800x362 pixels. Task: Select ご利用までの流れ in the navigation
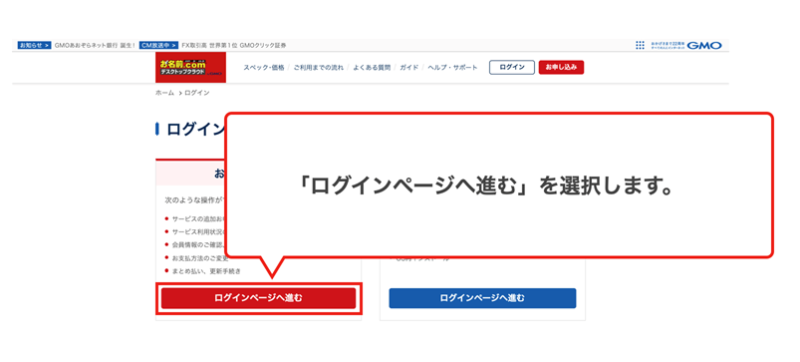pyautogui.click(x=319, y=68)
